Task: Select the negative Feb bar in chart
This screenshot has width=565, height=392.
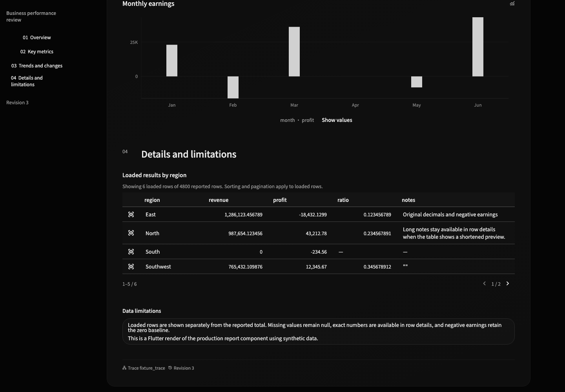Action: click(233, 87)
